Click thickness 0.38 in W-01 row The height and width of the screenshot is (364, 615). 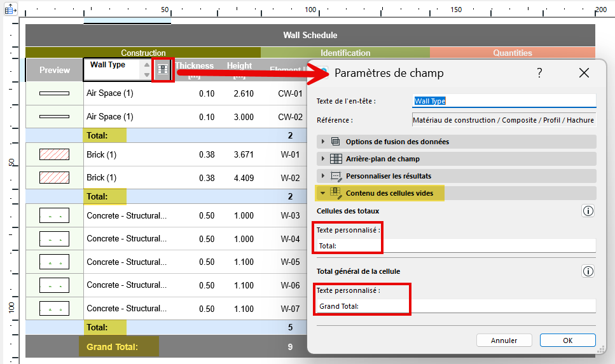(207, 155)
